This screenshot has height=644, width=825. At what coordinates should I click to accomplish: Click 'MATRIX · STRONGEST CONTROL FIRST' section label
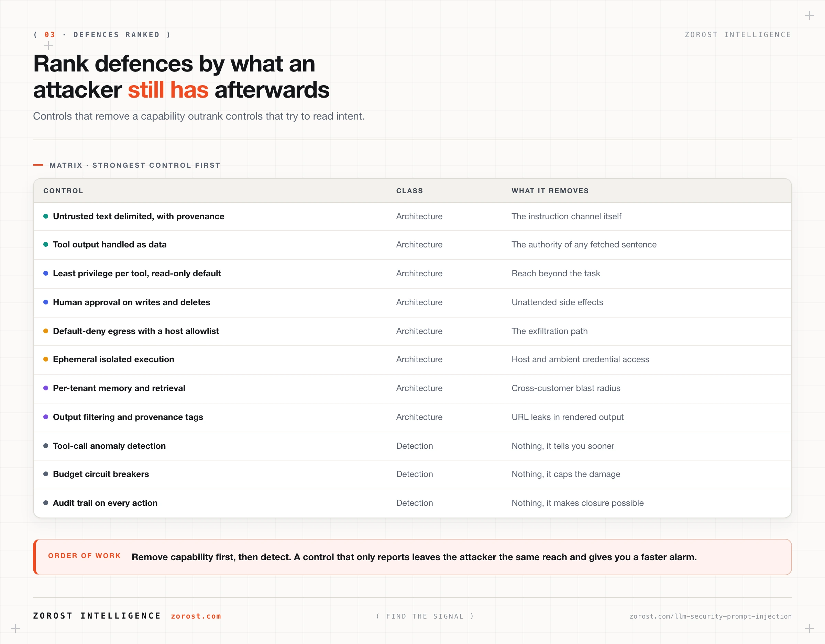(135, 165)
